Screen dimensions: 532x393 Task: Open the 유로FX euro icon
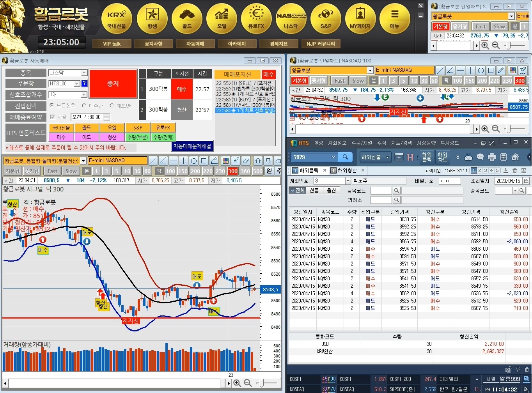click(256, 19)
